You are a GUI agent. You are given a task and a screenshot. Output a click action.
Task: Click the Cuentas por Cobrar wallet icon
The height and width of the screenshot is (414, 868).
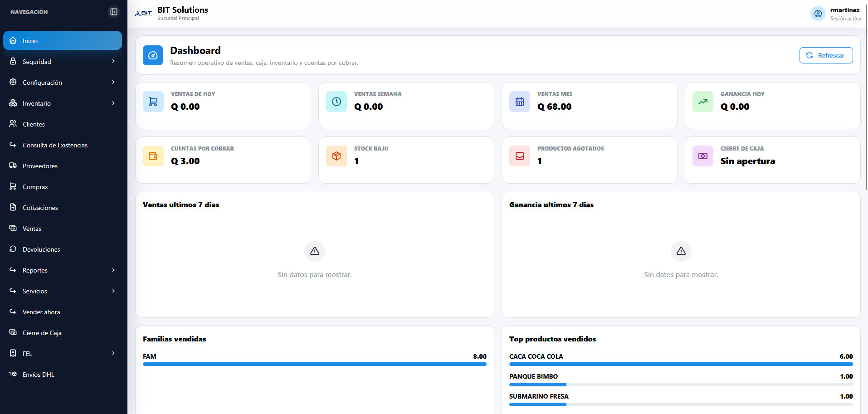point(153,156)
